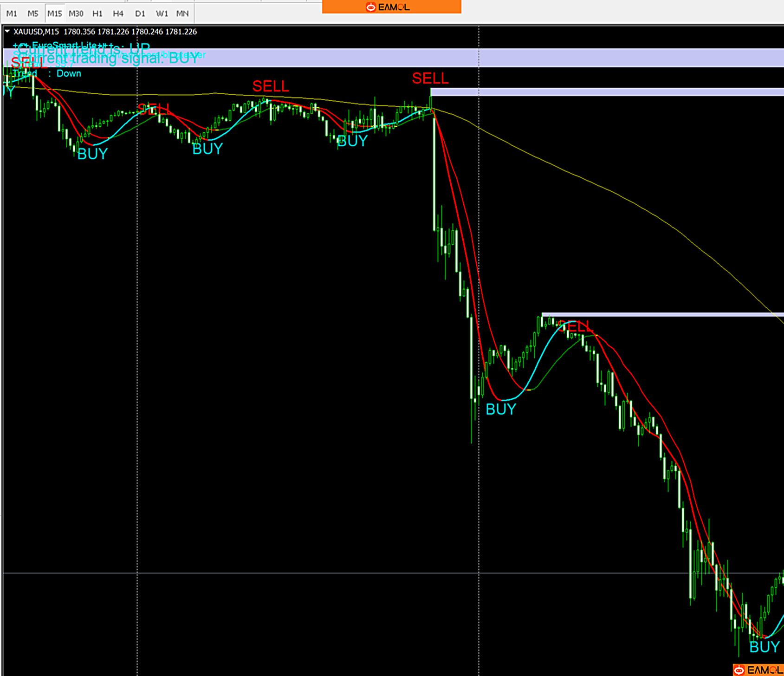Image resolution: width=784 pixels, height=676 pixels.
Task: Click the leftmost BUY signal label
Action: coord(92,154)
